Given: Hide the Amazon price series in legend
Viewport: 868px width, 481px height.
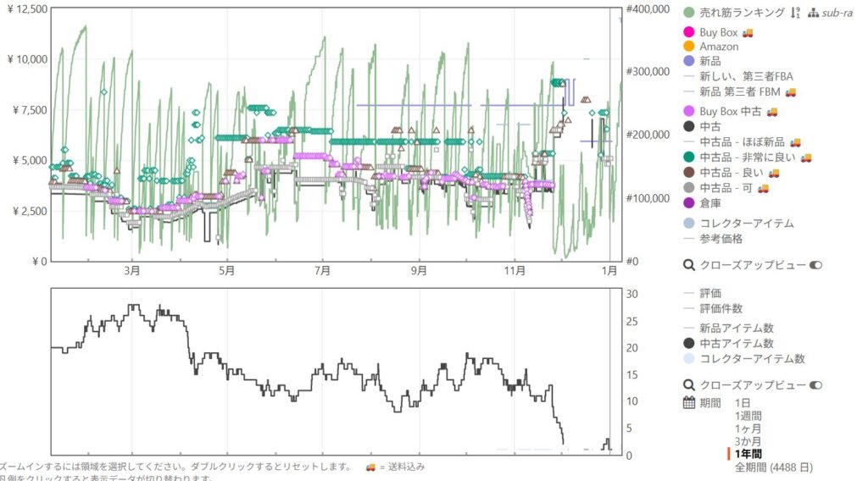Looking at the screenshot, I should [719, 47].
